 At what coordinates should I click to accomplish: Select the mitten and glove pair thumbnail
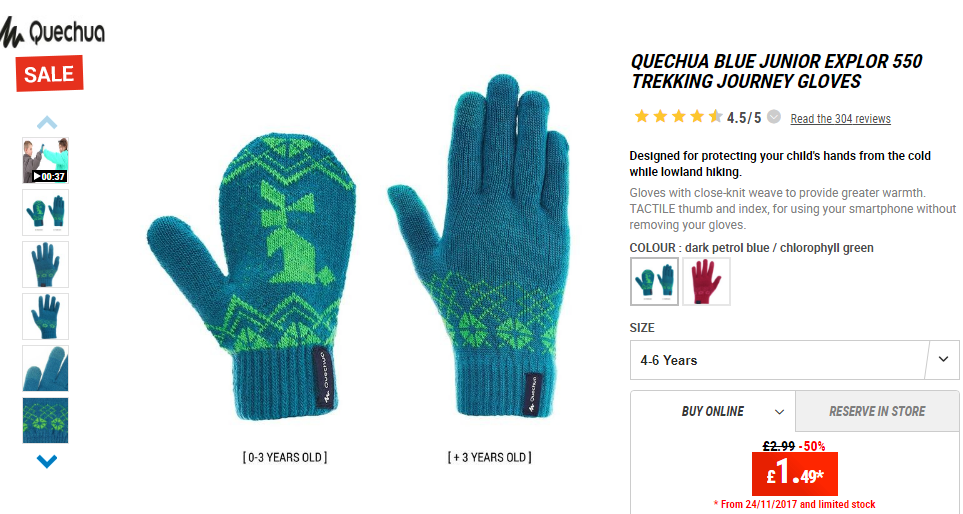pos(45,212)
